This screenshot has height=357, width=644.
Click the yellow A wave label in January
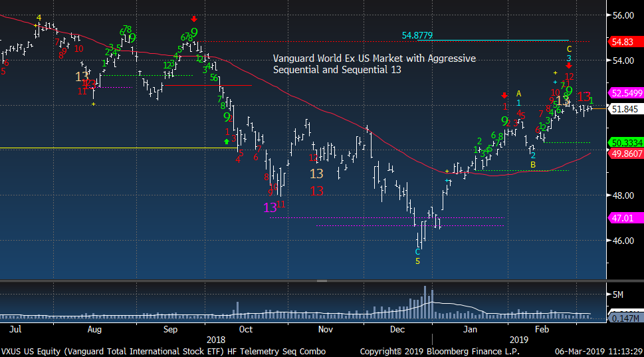pyautogui.click(x=519, y=94)
